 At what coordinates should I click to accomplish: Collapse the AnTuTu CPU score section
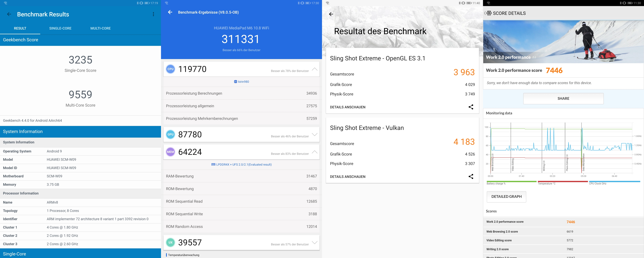314,69
